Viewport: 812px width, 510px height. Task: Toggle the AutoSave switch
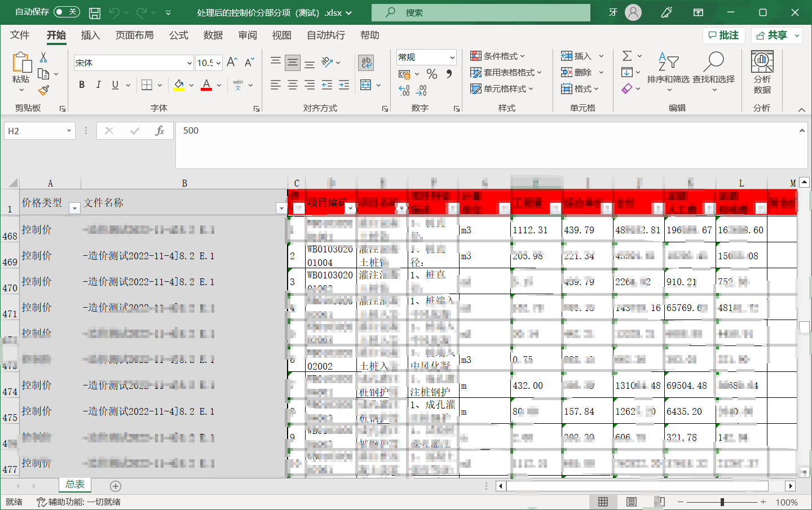(67, 12)
